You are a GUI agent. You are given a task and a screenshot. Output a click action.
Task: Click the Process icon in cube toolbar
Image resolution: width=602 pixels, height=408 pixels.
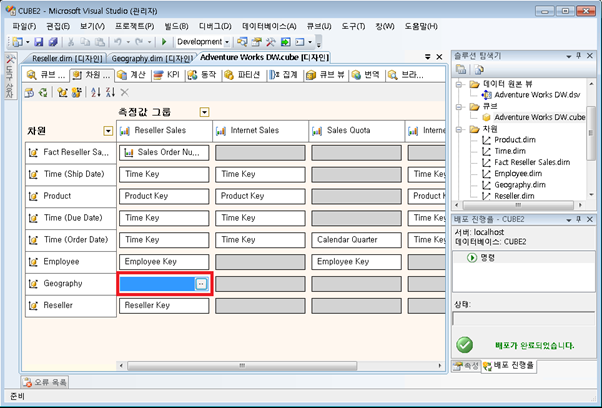coord(29,92)
